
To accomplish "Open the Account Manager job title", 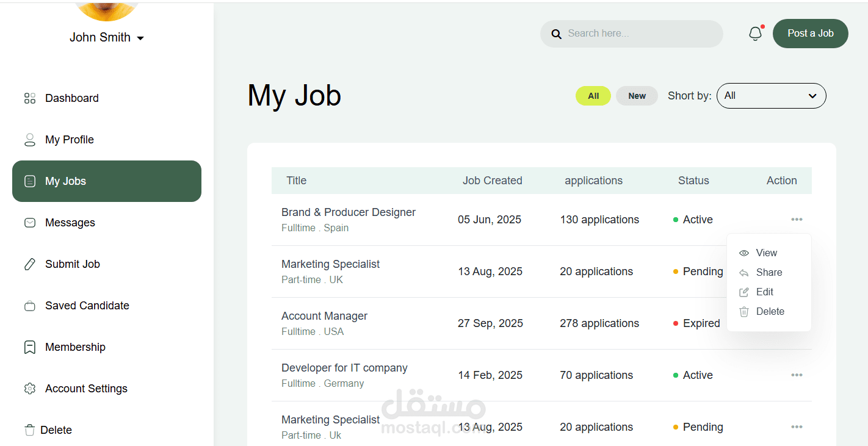I will (x=324, y=316).
